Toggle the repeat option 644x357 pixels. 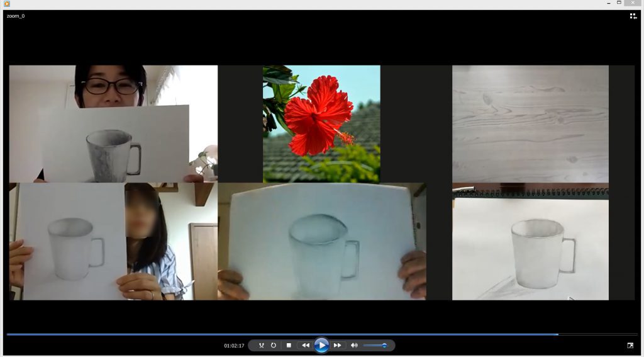274,345
